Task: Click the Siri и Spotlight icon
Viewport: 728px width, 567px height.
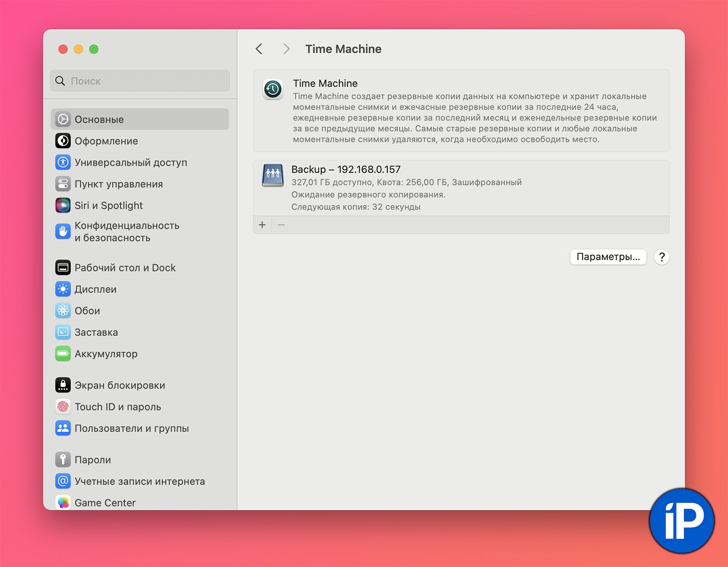Action: click(x=63, y=206)
